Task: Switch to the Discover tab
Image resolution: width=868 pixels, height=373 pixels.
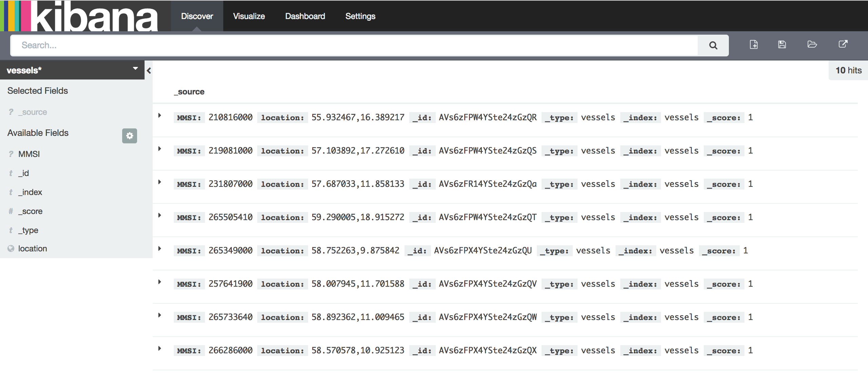Action: coord(197,16)
